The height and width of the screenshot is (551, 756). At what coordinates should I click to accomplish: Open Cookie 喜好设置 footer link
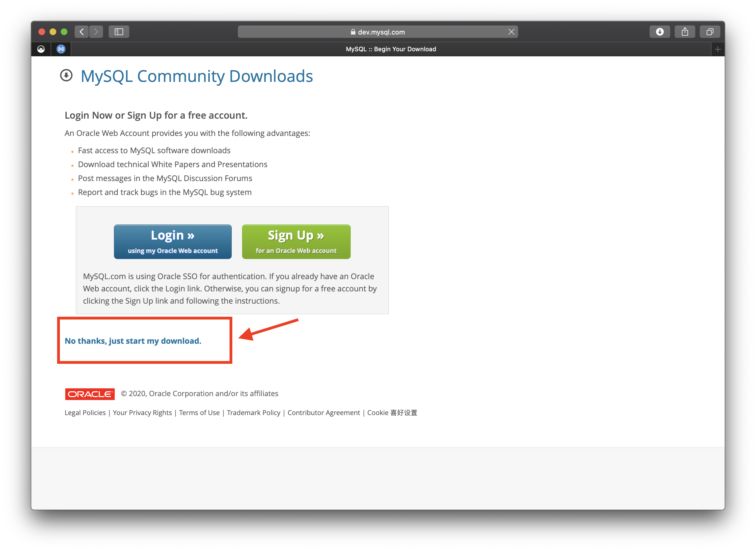point(392,413)
